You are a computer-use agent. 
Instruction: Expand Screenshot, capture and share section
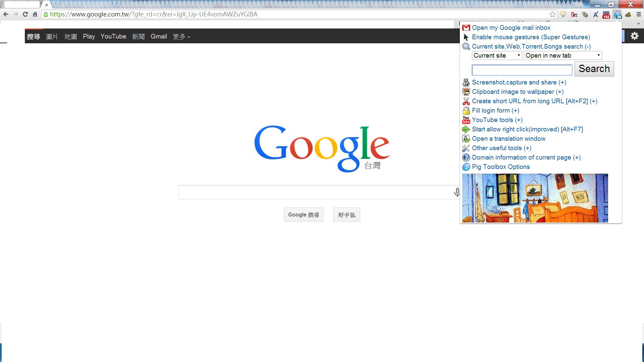tap(519, 82)
